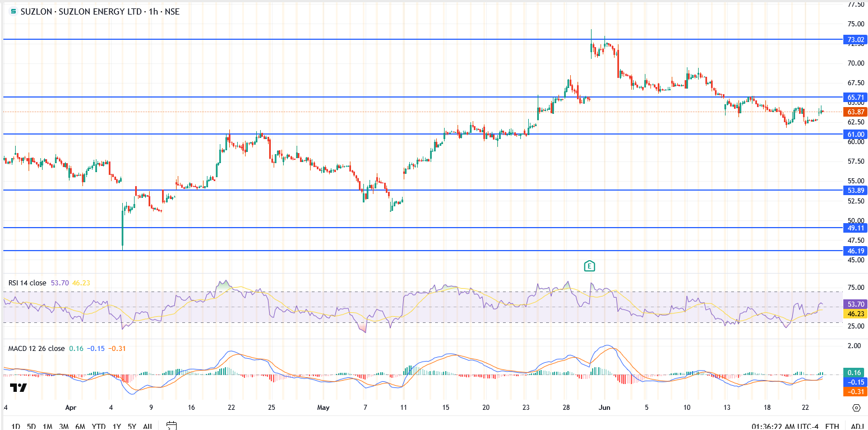Click the MACD 12 26 close indicator title
Viewport: 868px width, 430px height.
coord(36,349)
